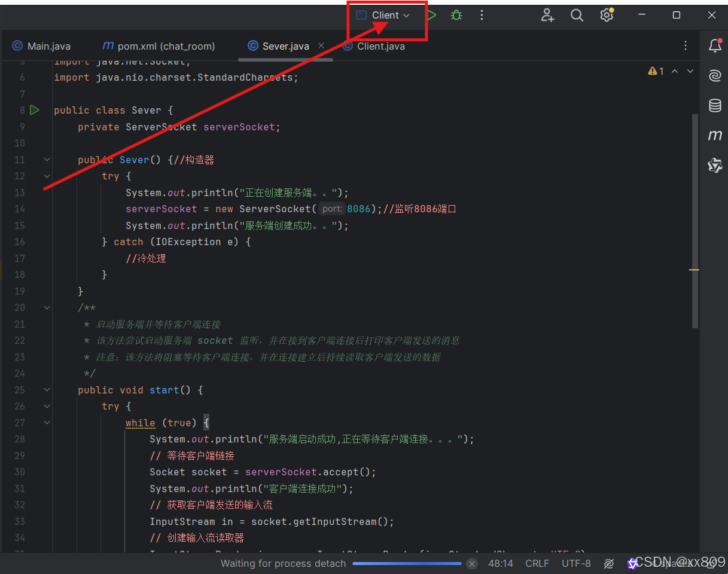The image size is (728, 574).
Task: Click the vertical editor scrollbar thumb
Action: point(695,221)
